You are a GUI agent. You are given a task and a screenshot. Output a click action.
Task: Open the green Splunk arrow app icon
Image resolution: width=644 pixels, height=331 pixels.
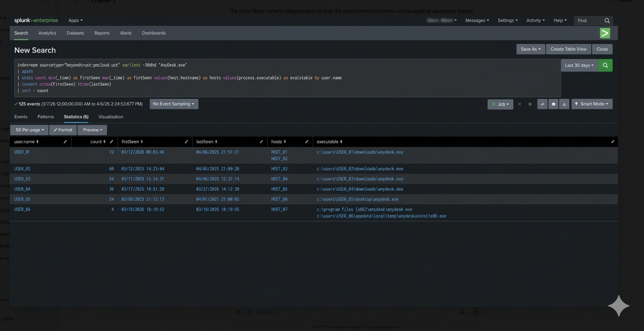tap(605, 33)
